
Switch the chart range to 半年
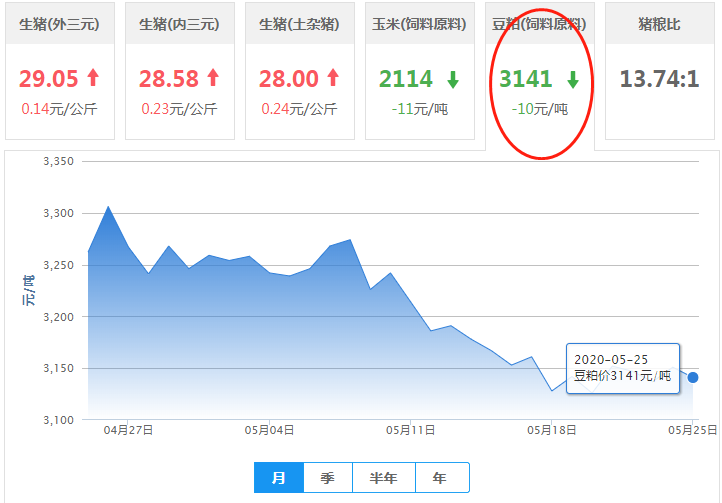(x=384, y=478)
